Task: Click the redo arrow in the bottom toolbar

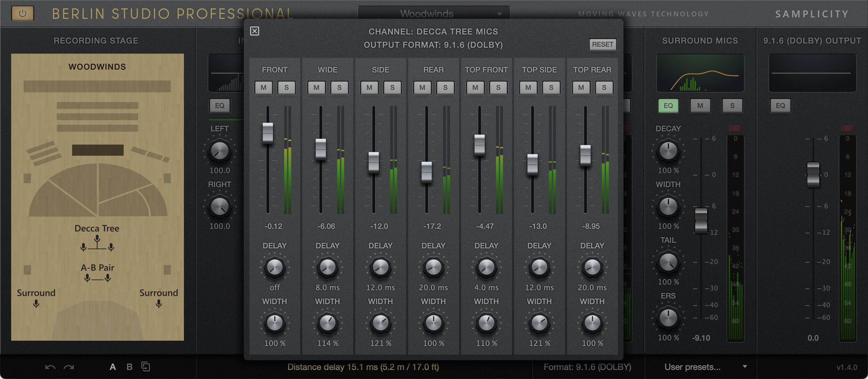Action: click(x=69, y=367)
